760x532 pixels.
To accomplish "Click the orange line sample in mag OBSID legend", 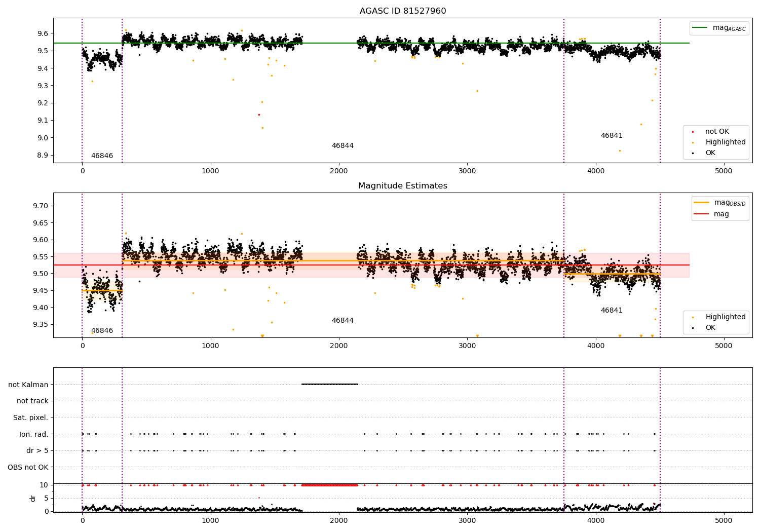I will pyautogui.click(x=702, y=203).
